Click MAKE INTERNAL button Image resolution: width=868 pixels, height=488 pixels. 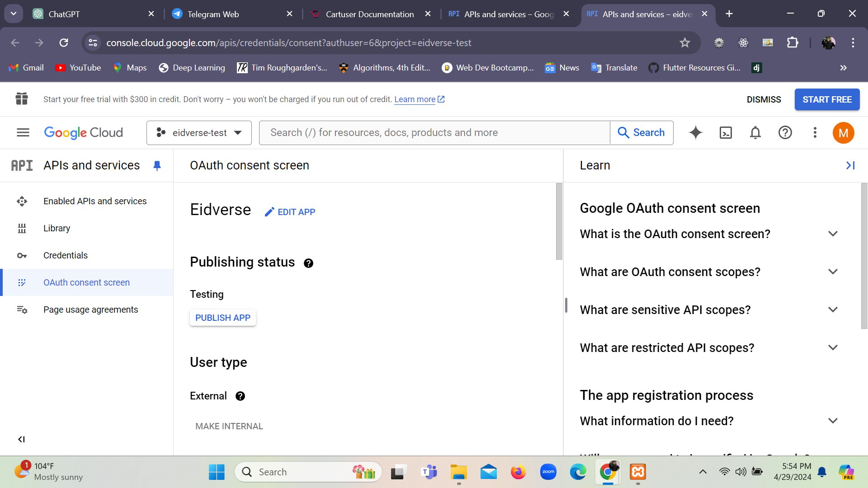pyautogui.click(x=229, y=426)
